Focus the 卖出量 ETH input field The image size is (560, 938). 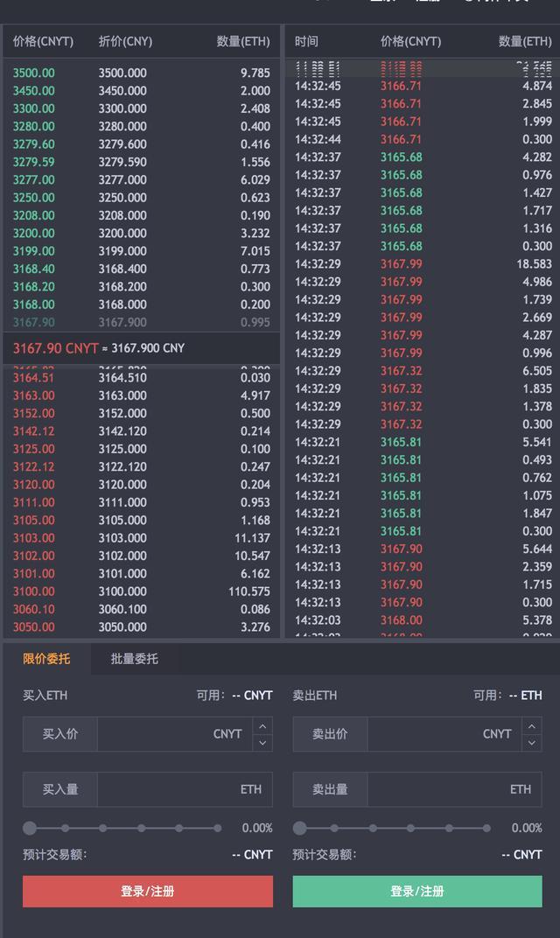pyautogui.click(x=454, y=789)
